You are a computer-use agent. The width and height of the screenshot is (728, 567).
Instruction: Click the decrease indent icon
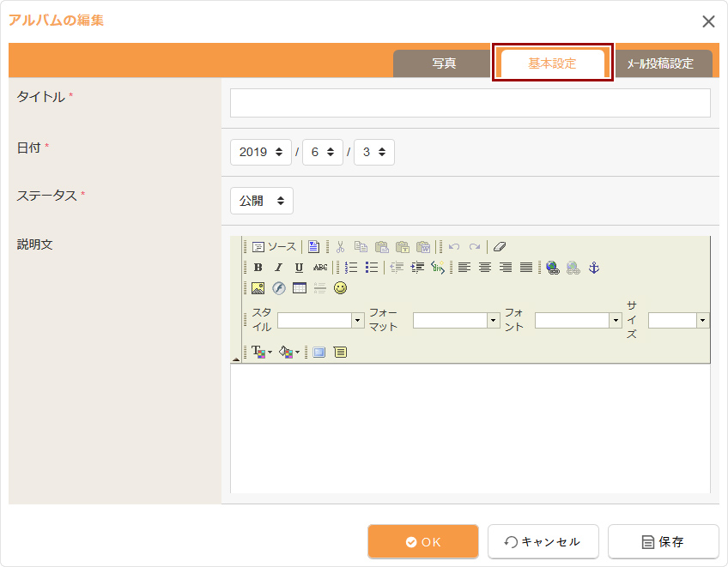tap(397, 268)
